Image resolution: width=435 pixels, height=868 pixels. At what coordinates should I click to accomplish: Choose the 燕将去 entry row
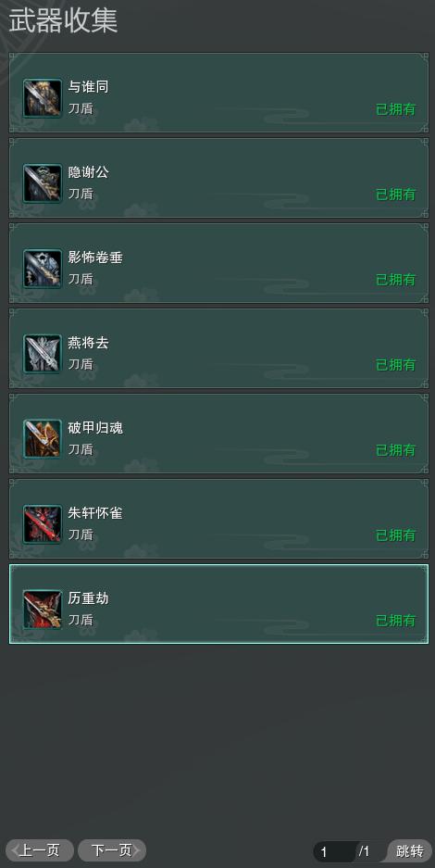(x=218, y=348)
